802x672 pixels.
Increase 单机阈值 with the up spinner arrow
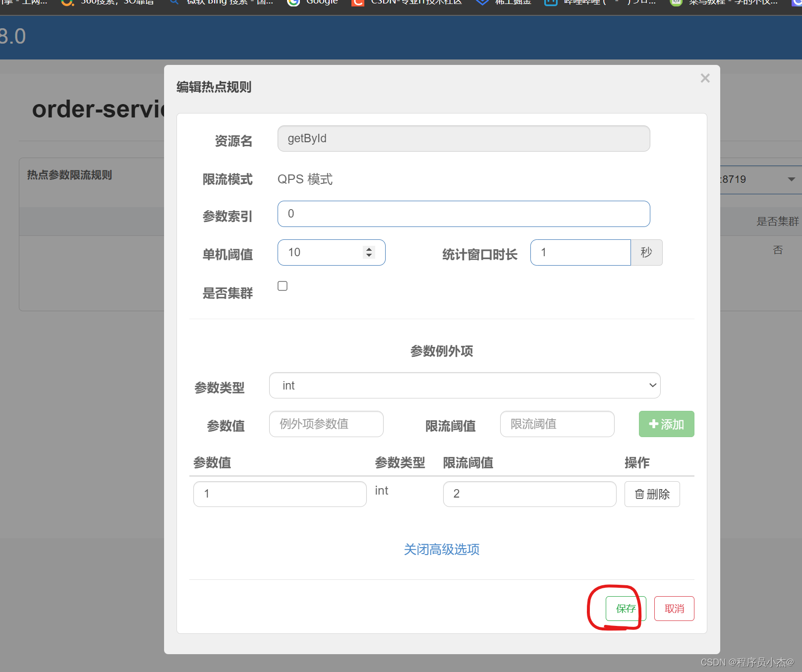(x=369, y=249)
